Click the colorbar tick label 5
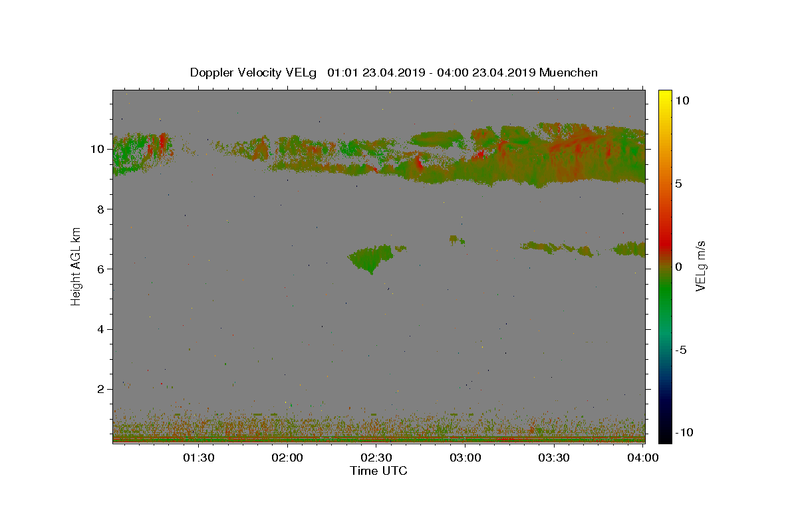The width and height of the screenshot is (798, 532). tap(679, 184)
